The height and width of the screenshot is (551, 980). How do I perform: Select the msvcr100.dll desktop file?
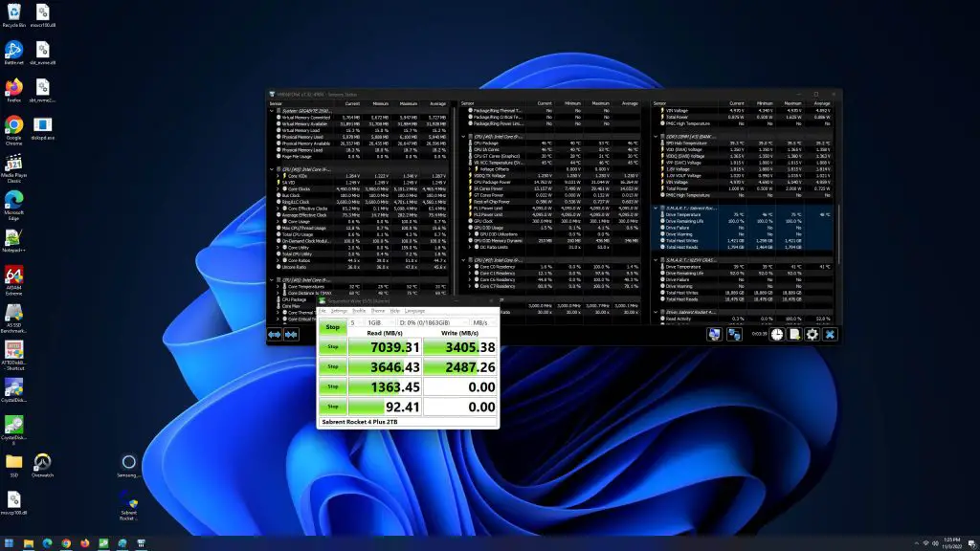coord(42,15)
